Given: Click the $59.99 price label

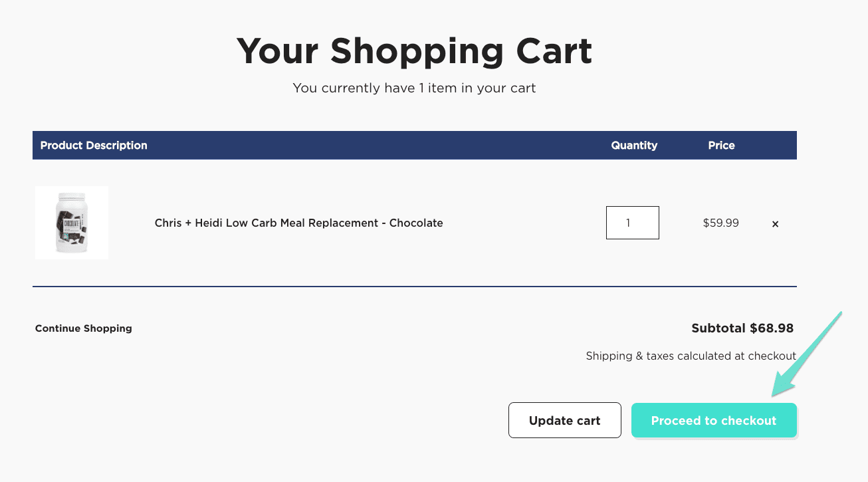Looking at the screenshot, I should pos(720,223).
